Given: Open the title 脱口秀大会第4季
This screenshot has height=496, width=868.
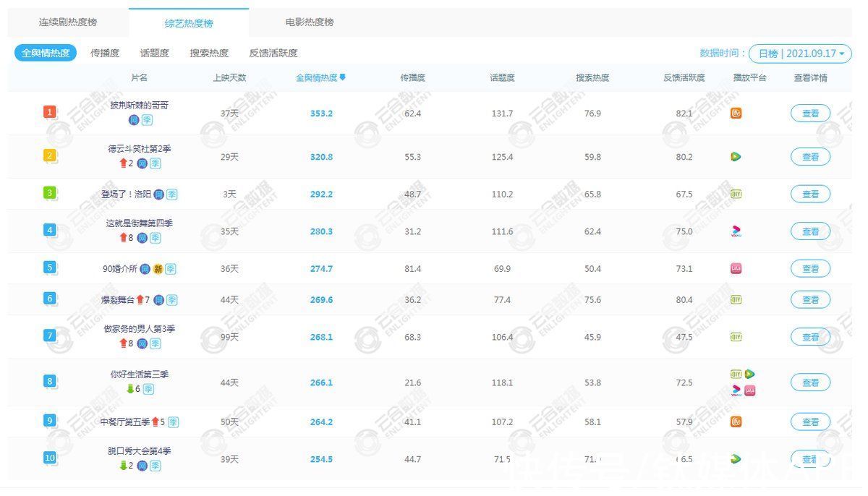Looking at the screenshot, I should click(x=139, y=451).
